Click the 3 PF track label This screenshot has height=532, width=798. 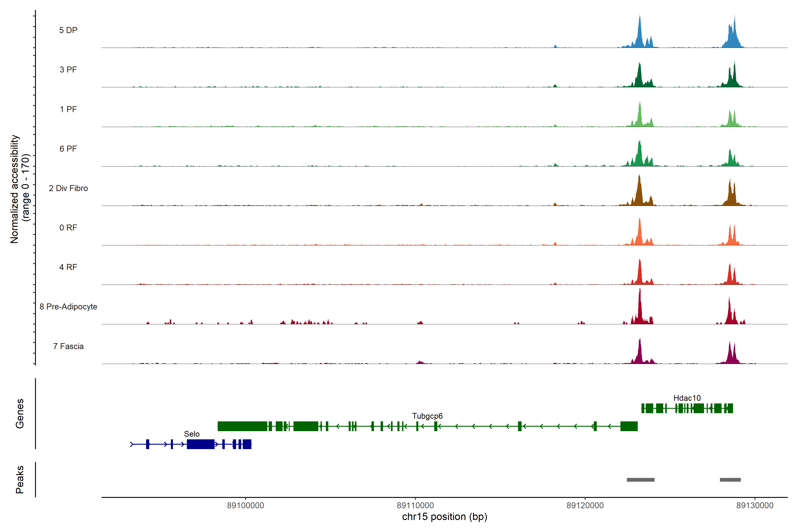click(68, 70)
